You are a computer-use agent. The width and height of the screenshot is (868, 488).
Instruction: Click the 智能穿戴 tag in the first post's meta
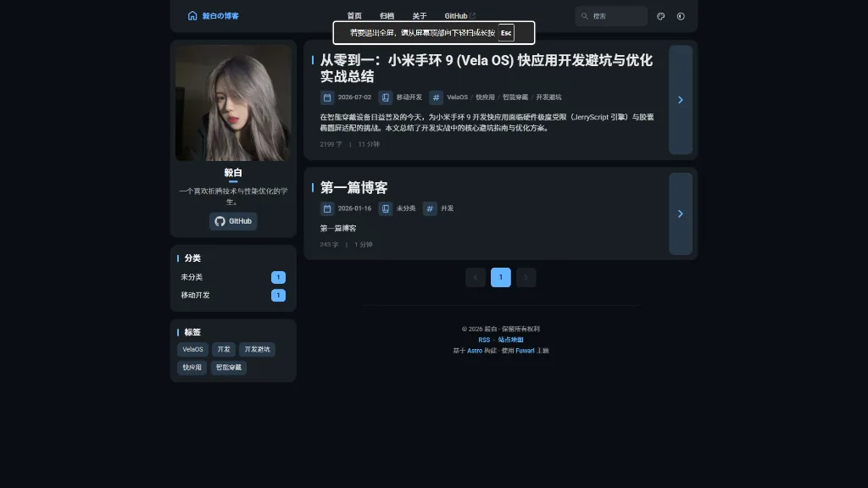pyautogui.click(x=515, y=97)
